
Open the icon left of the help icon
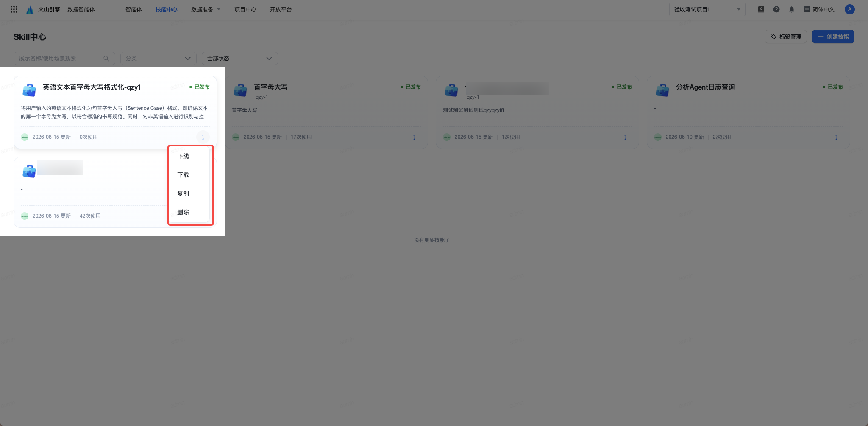761,9
